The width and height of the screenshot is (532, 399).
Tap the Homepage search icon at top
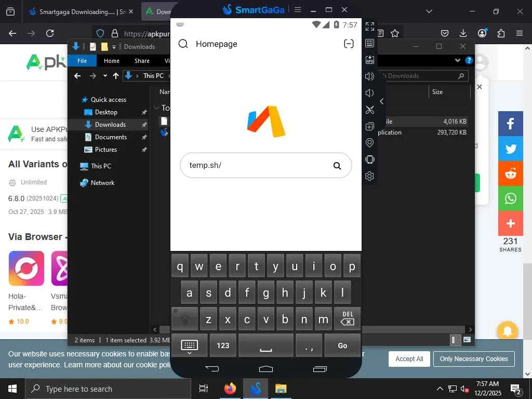click(x=183, y=44)
